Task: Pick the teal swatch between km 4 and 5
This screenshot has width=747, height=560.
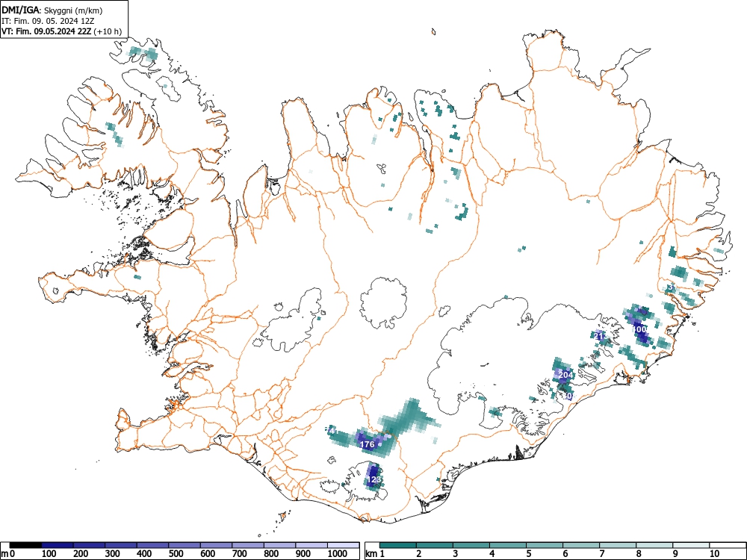Action: pos(508,544)
